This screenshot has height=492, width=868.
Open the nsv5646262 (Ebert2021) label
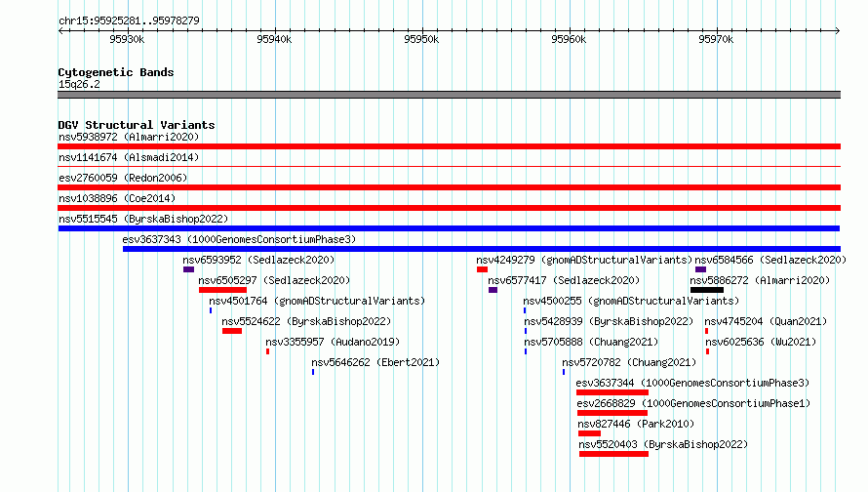pyautogui.click(x=375, y=362)
